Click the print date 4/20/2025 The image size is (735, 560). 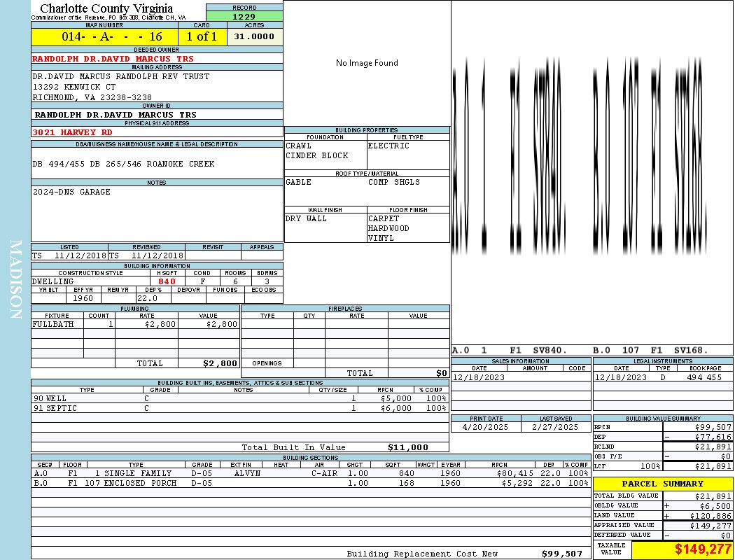click(x=485, y=427)
